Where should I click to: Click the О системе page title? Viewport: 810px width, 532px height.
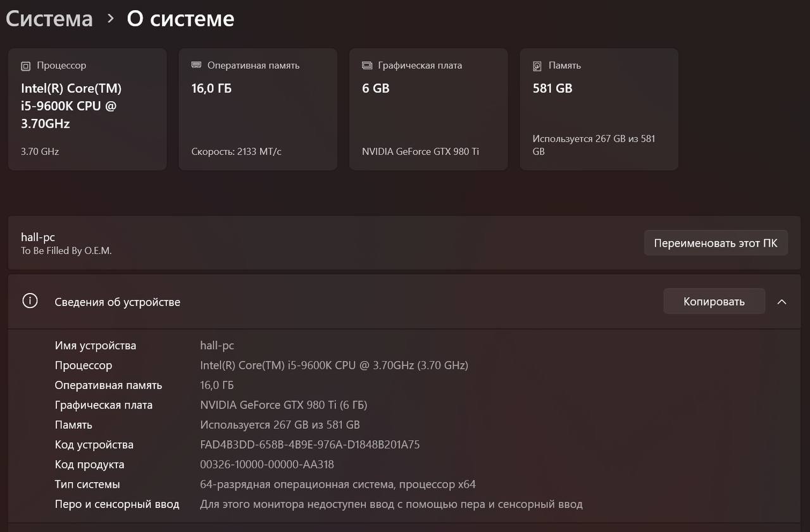(180, 18)
